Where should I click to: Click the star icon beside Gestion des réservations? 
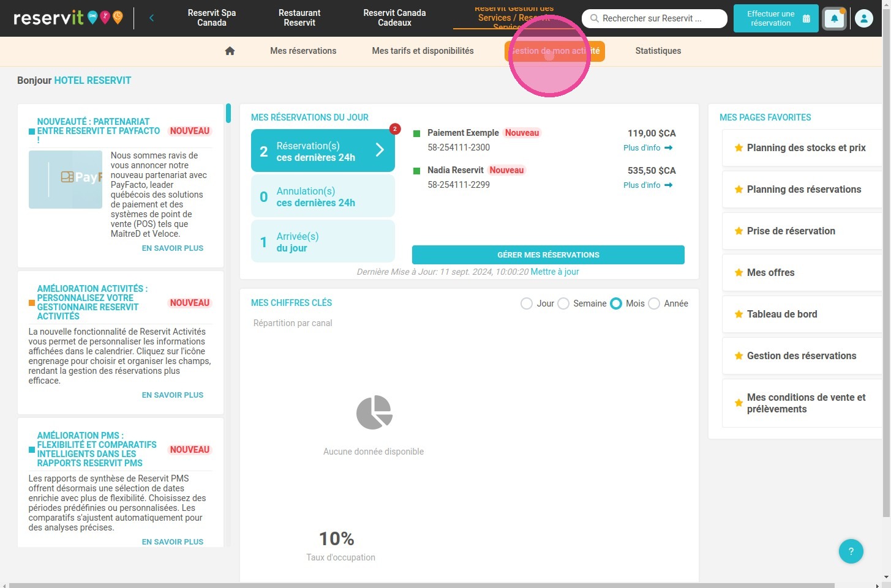pyautogui.click(x=739, y=355)
